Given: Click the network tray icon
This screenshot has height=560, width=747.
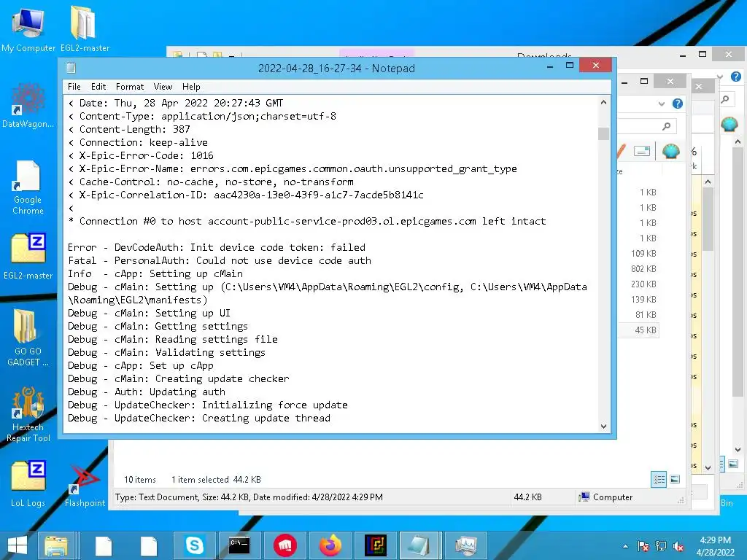Looking at the screenshot, I should (661, 546).
